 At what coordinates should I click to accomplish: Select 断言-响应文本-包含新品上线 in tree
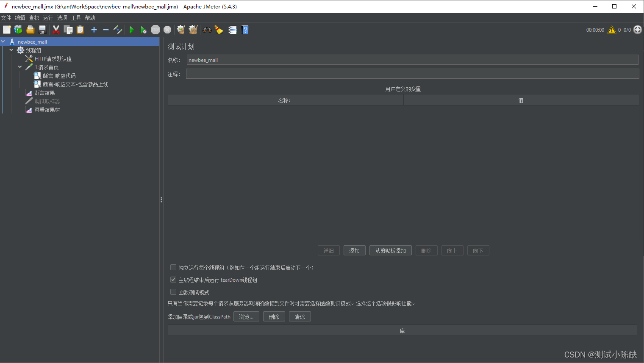[x=75, y=84]
